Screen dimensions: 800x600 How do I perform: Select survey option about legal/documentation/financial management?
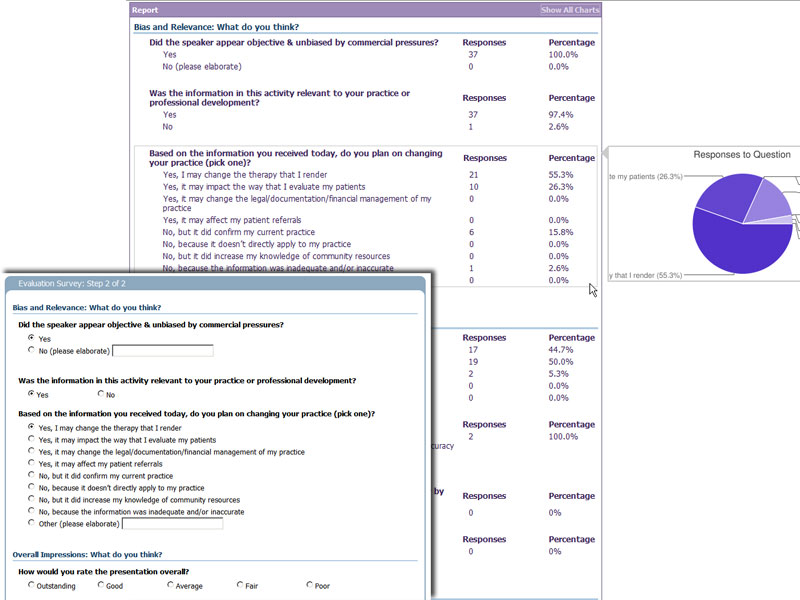tap(32, 451)
